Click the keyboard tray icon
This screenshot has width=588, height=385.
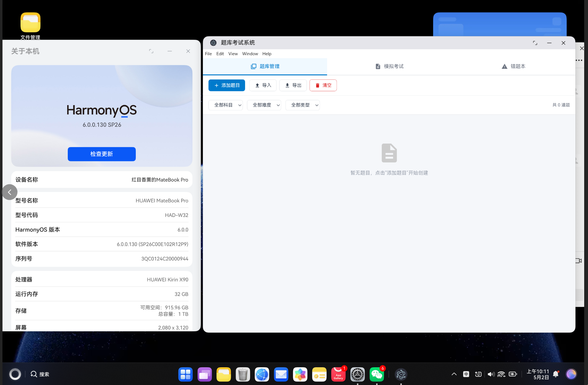point(478,374)
